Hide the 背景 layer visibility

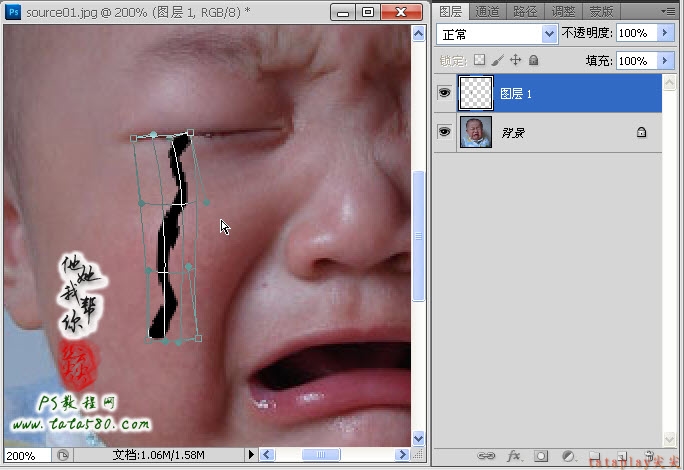tap(445, 131)
